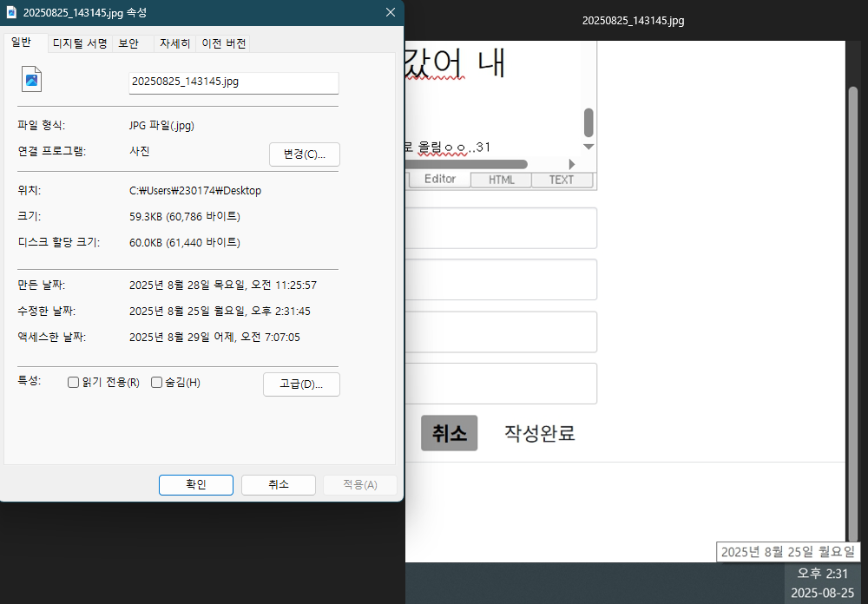Image resolution: width=868 pixels, height=604 pixels.
Task: Close the 속성 properties dialog
Action: (391, 12)
